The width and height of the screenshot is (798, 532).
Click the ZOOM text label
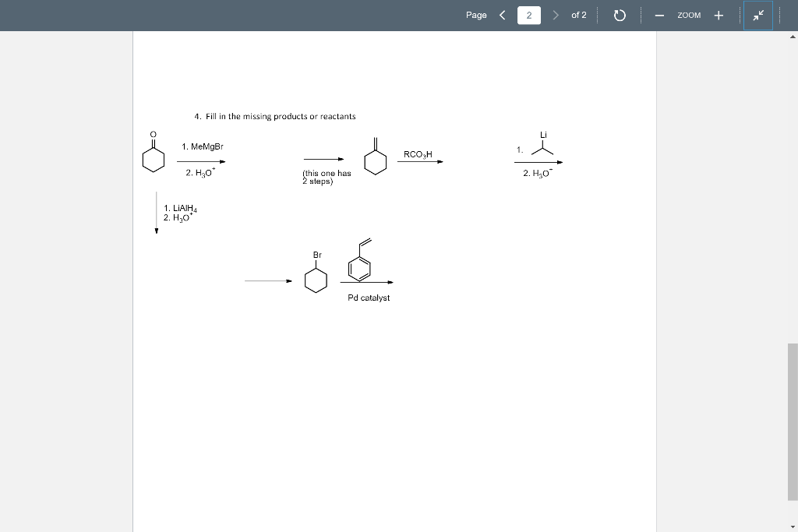point(688,15)
